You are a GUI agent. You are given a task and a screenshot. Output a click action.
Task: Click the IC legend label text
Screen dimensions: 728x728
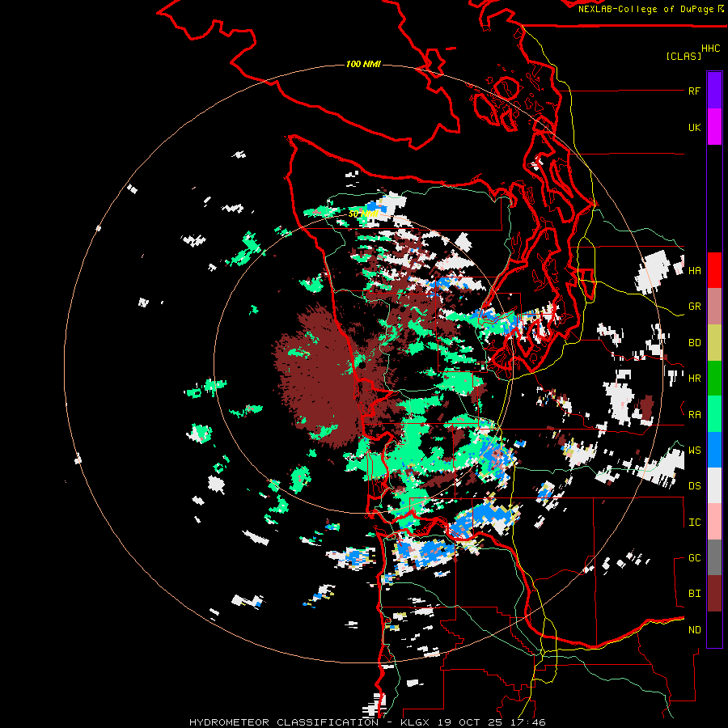[694, 523]
